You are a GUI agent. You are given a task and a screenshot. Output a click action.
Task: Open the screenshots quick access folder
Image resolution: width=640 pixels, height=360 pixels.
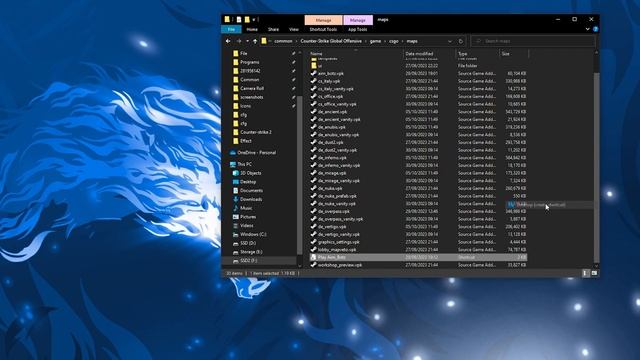251,97
